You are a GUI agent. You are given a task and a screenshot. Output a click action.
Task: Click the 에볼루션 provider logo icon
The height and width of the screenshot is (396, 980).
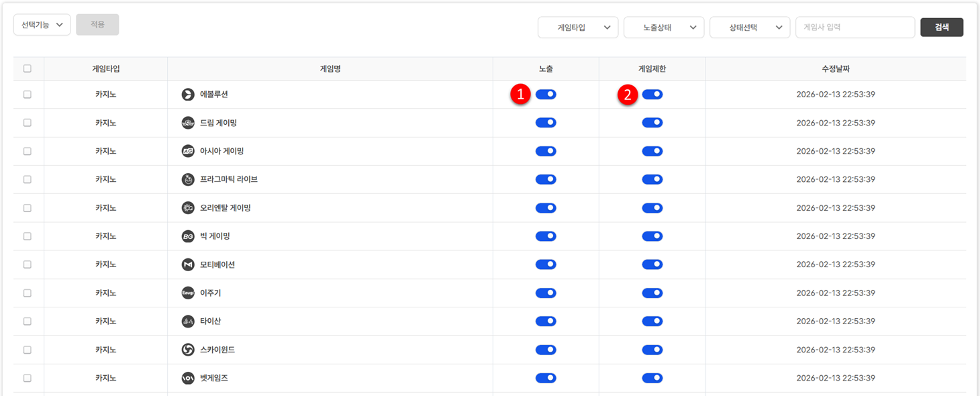coord(188,95)
